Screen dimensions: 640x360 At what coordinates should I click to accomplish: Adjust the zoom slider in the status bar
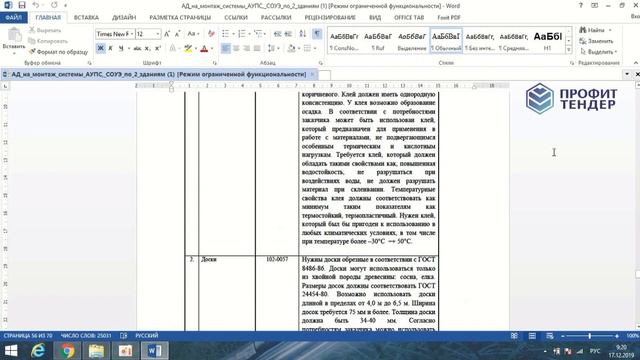point(589,336)
